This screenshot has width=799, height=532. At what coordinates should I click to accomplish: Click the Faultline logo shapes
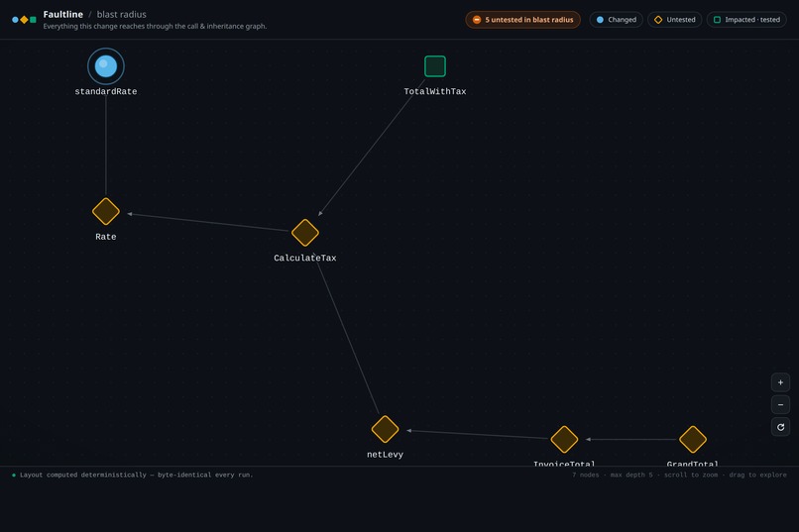click(x=24, y=20)
